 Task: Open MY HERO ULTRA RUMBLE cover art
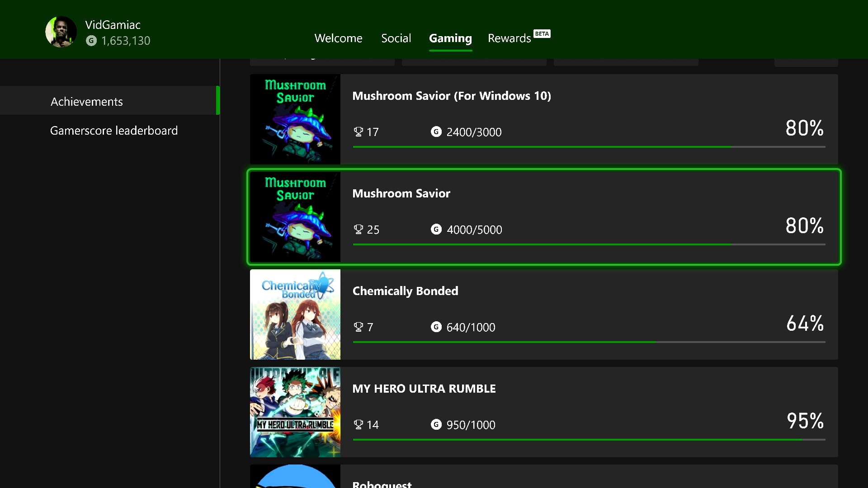pyautogui.click(x=295, y=412)
